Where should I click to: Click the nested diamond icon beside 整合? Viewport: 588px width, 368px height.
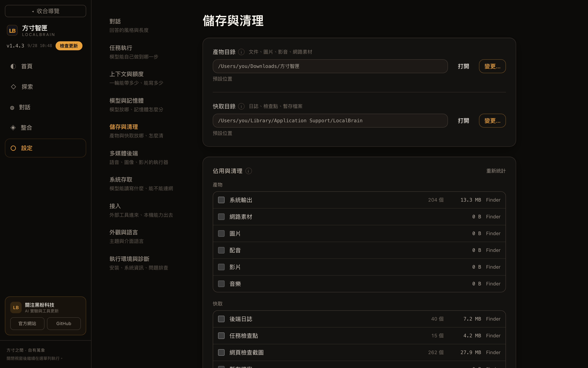click(13, 128)
